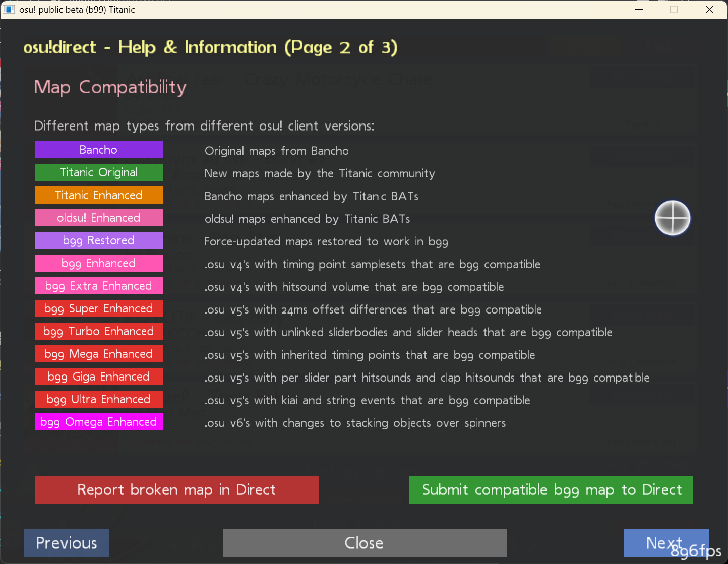Select the b99 Super Enhanced label

pyautogui.click(x=98, y=308)
